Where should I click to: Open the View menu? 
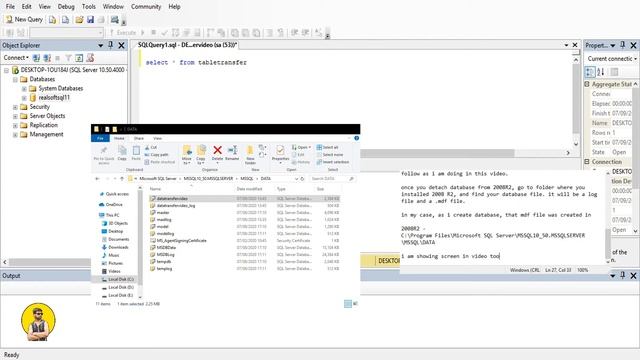(44, 7)
